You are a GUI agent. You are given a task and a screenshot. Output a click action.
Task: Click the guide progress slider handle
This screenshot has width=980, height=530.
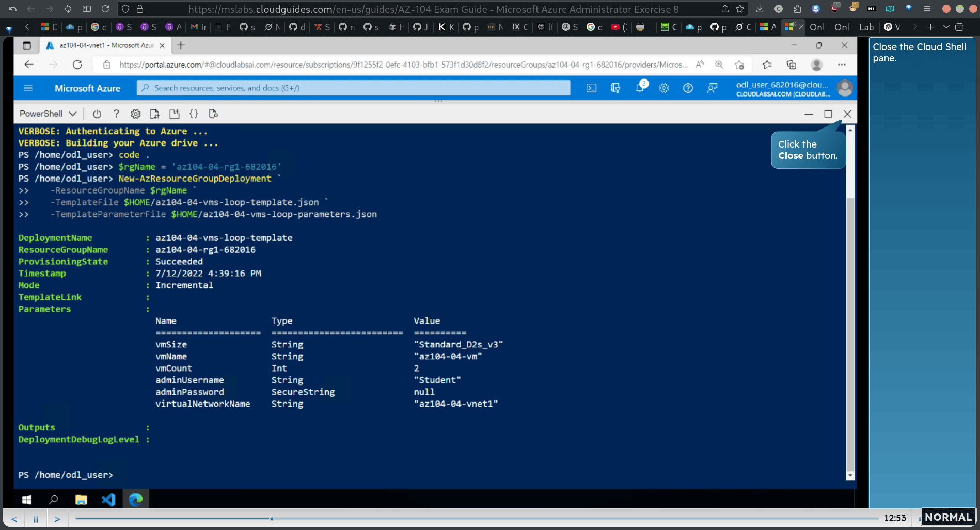[271, 518]
